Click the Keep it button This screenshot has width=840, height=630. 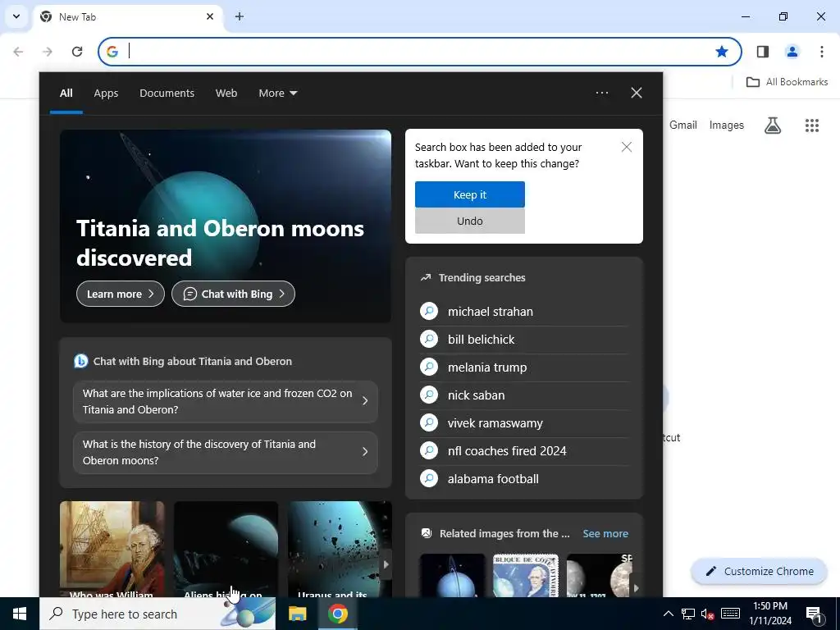pos(470,194)
